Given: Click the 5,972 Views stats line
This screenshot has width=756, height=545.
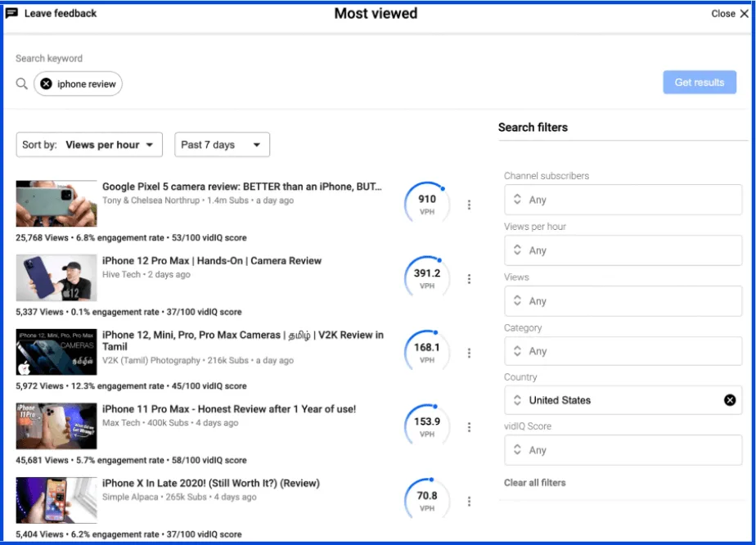Looking at the screenshot, I should [x=131, y=386].
